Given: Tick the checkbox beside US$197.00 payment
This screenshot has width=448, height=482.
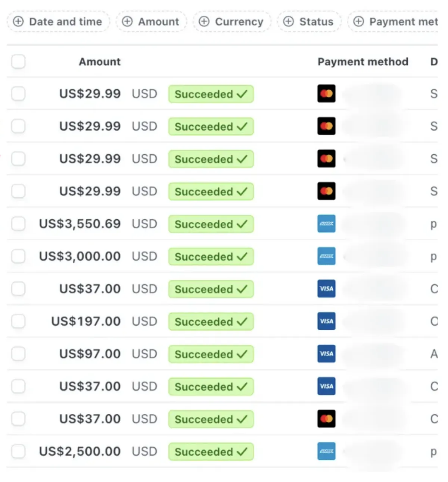Looking at the screenshot, I should pos(18,321).
